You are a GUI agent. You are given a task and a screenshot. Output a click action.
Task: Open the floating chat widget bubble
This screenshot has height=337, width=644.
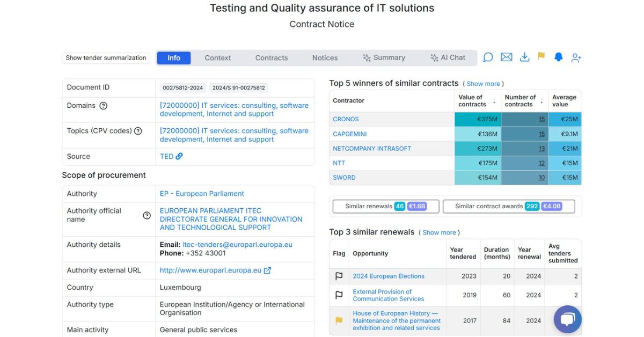[x=567, y=320]
